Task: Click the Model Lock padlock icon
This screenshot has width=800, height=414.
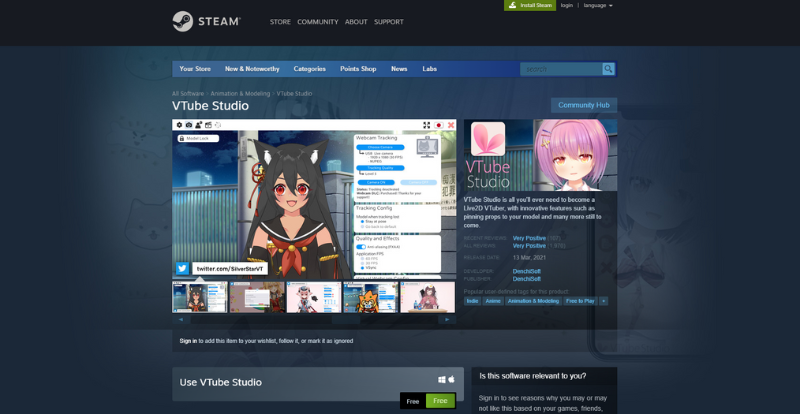Action: coord(182,138)
